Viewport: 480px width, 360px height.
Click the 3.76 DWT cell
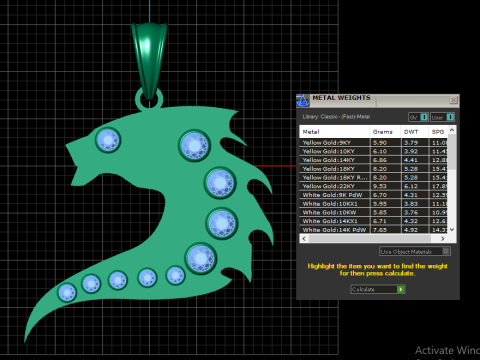point(414,212)
